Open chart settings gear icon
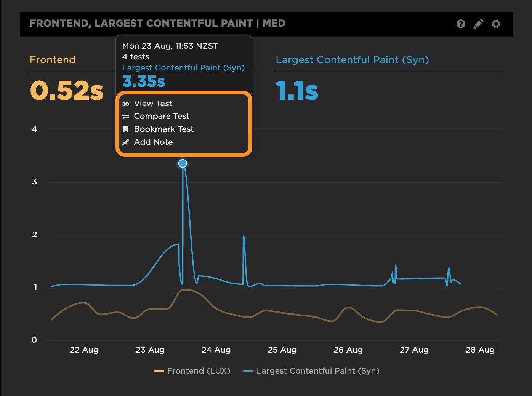Viewport: 532px width, 396px height. pos(496,24)
